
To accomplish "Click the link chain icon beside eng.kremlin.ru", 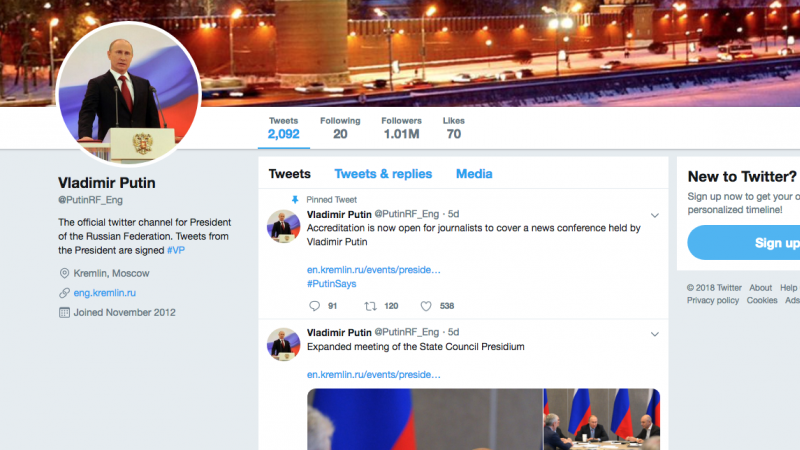I will 64,293.
